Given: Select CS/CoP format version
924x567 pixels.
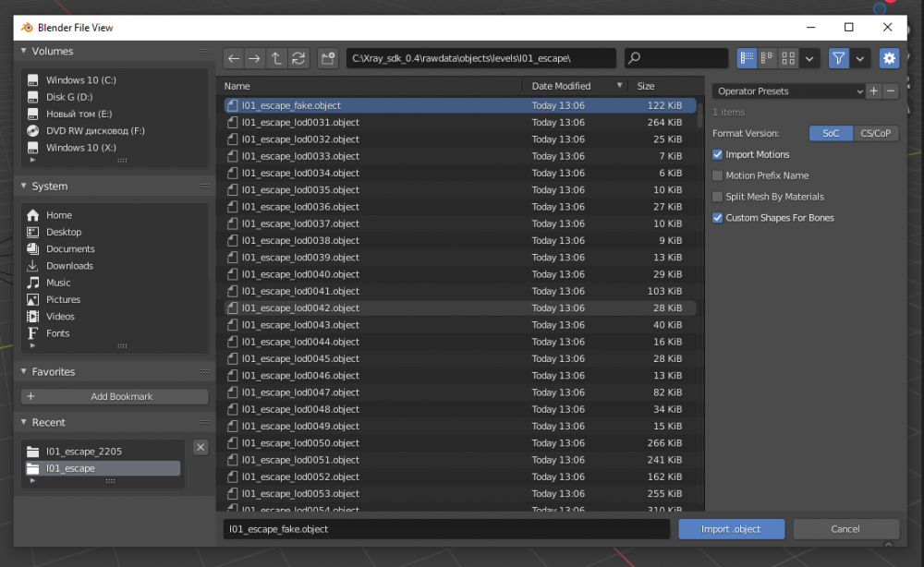Looking at the screenshot, I should [875, 133].
